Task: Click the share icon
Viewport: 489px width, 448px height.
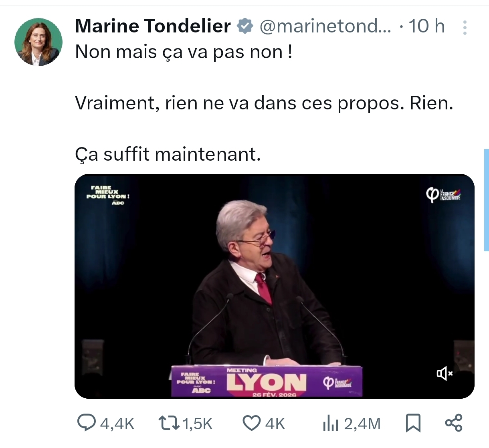Action: tap(454, 423)
